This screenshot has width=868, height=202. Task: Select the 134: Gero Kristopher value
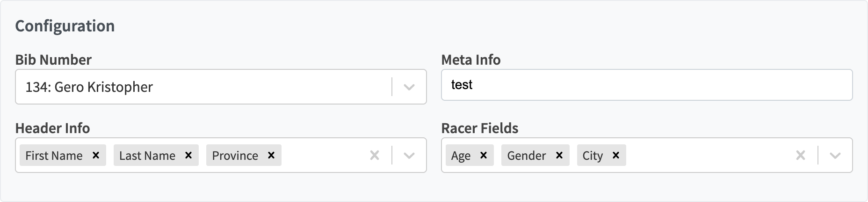point(89,87)
